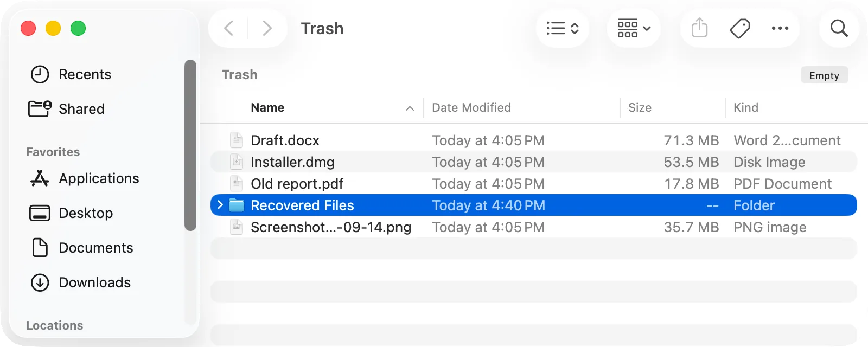Viewport: 868px width, 347px height.
Task: Click the PNG image kind cell
Action: pos(770,227)
